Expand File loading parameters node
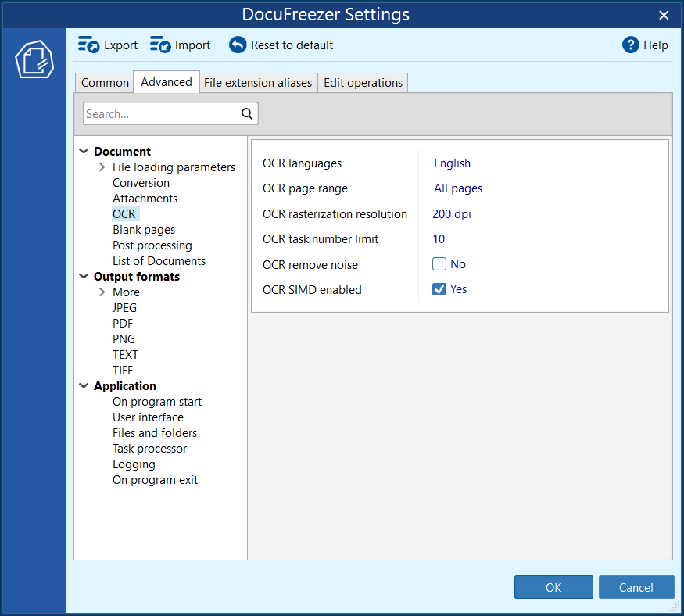684x616 pixels. tap(102, 167)
